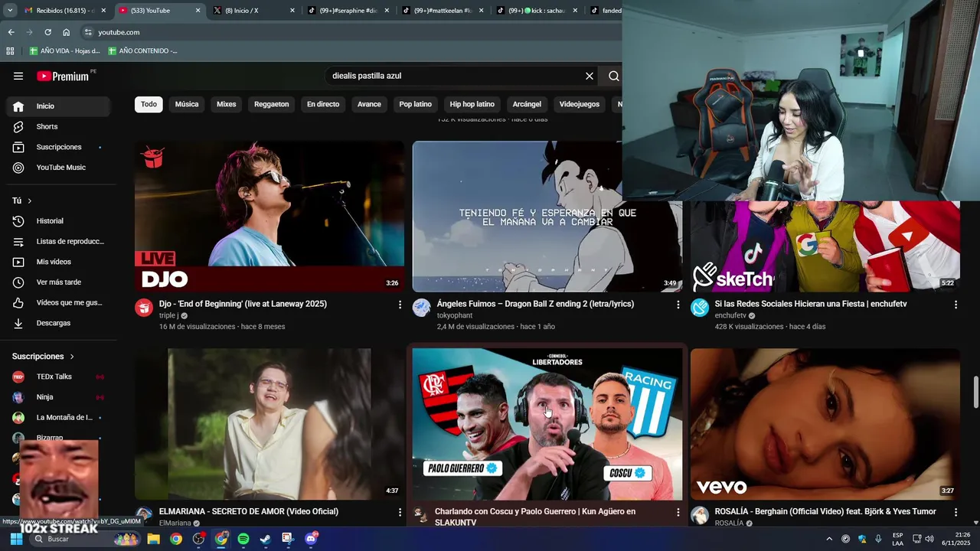Open Spotify from the taskbar
Viewport: 980px width, 551px height.
click(x=243, y=539)
